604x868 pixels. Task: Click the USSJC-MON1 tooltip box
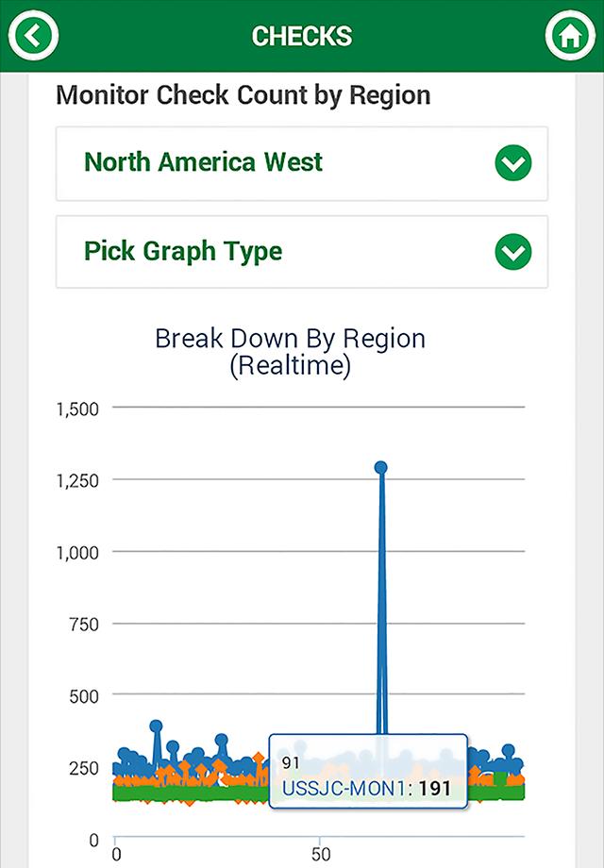pos(368,770)
